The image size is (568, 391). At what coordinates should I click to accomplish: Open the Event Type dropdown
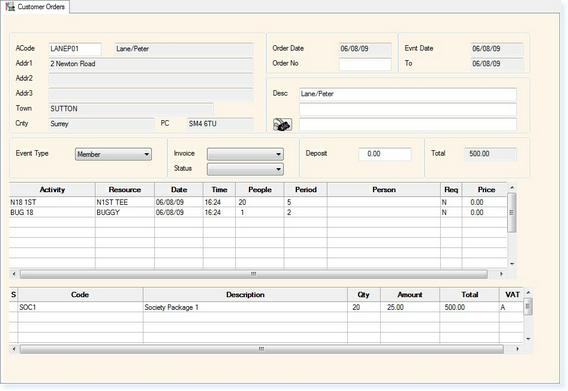tap(113, 154)
